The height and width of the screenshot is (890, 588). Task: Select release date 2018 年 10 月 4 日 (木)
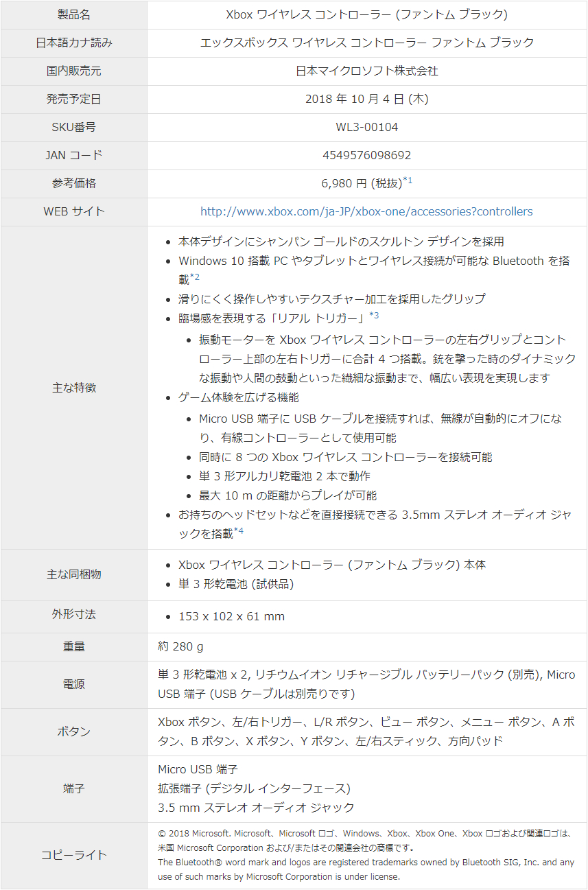coord(367,99)
